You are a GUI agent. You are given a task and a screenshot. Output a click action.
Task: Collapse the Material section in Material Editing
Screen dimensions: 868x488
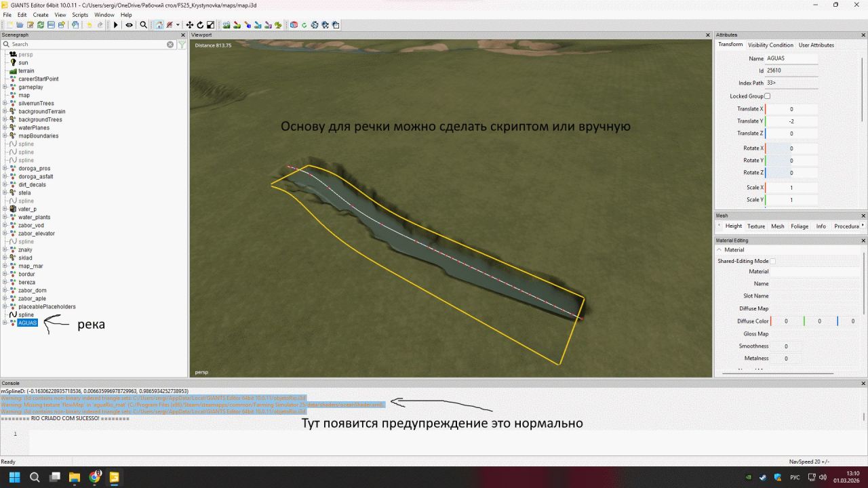[x=719, y=249]
